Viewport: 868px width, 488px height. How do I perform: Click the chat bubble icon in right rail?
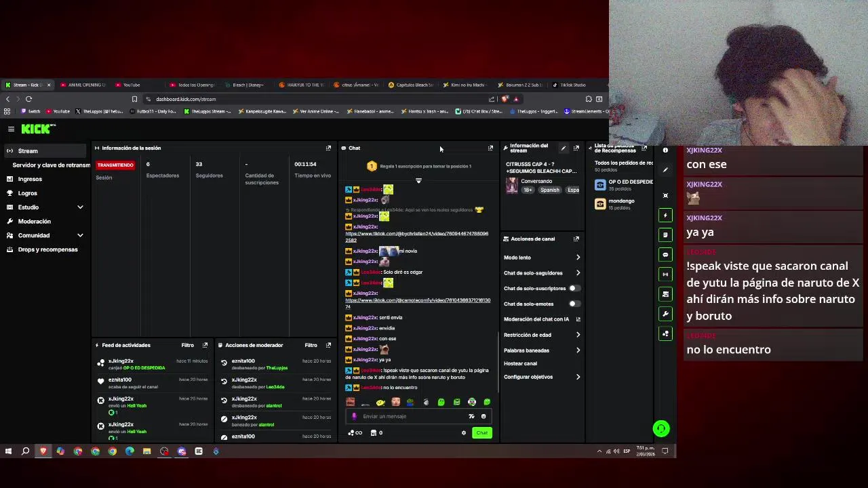tap(665, 254)
